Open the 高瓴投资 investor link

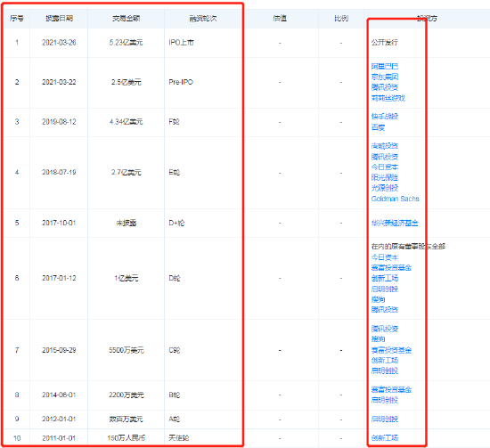pyautogui.click(x=384, y=146)
